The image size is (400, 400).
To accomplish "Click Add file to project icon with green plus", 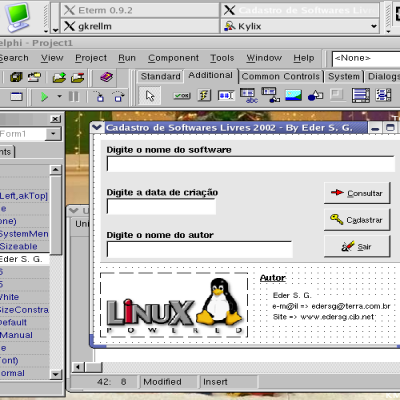I will point(59,77).
